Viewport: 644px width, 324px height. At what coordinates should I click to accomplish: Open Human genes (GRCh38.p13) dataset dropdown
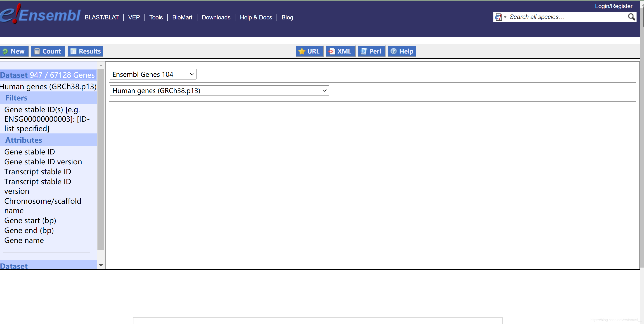pos(219,91)
